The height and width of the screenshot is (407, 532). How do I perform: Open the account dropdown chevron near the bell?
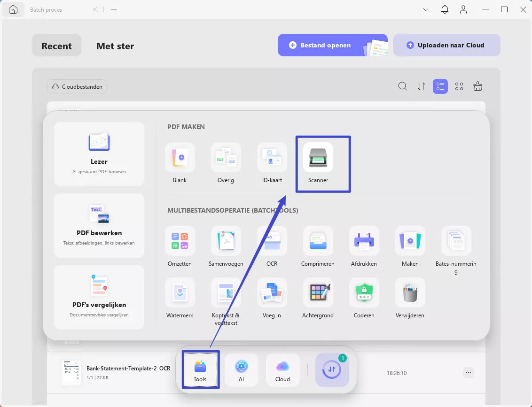(x=425, y=9)
